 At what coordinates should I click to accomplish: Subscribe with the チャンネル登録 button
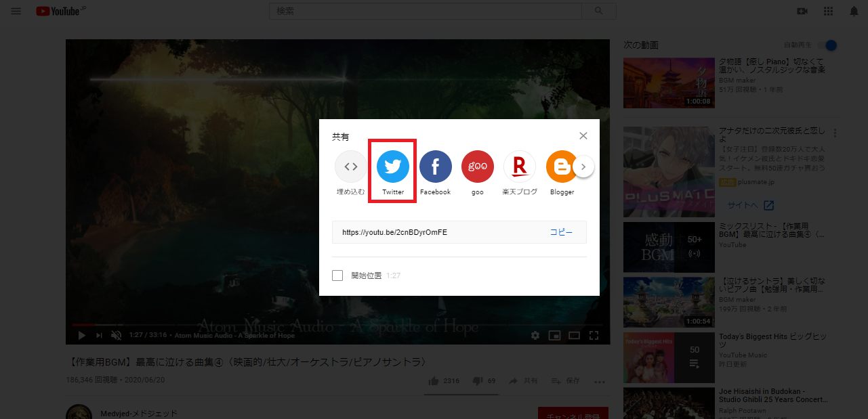point(573,413)
